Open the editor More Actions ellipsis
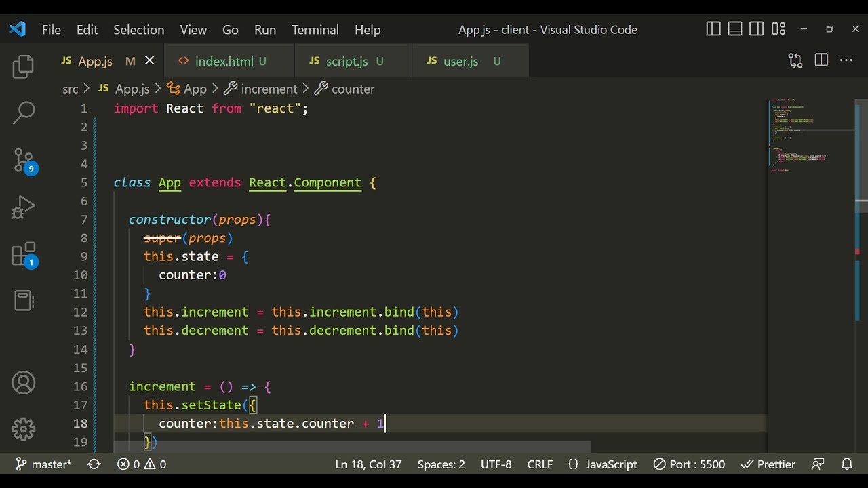 tap(846, 60)
